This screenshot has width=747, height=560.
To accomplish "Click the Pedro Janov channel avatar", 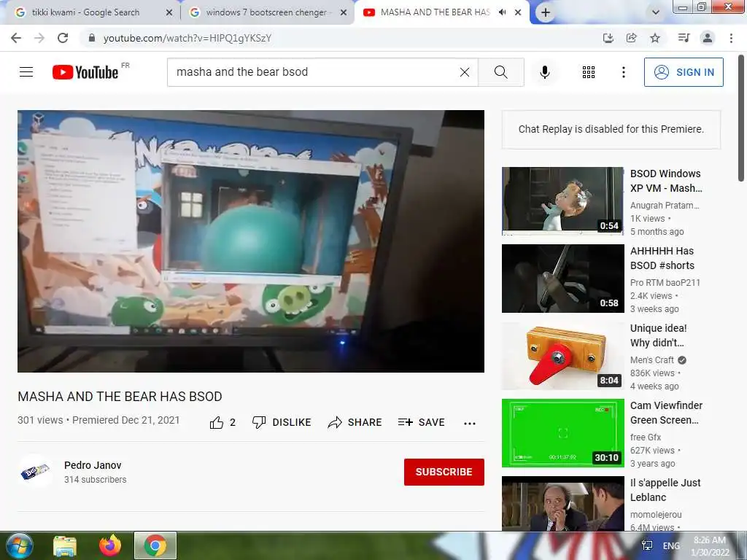I will pos(35,472).
